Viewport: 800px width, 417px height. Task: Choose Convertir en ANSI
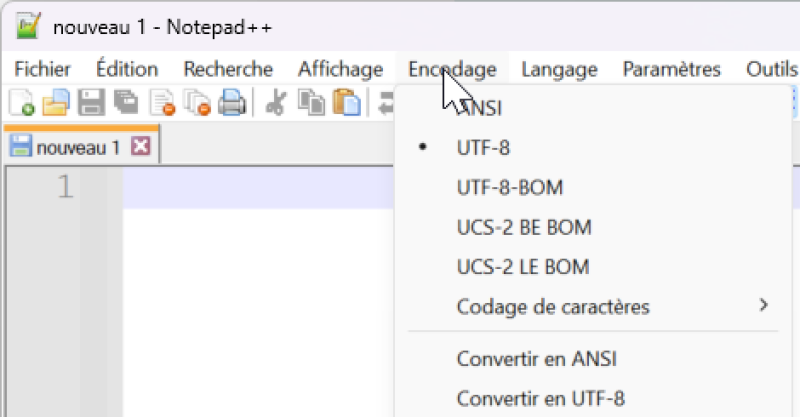pyautogui.click(x=594, y=359)
